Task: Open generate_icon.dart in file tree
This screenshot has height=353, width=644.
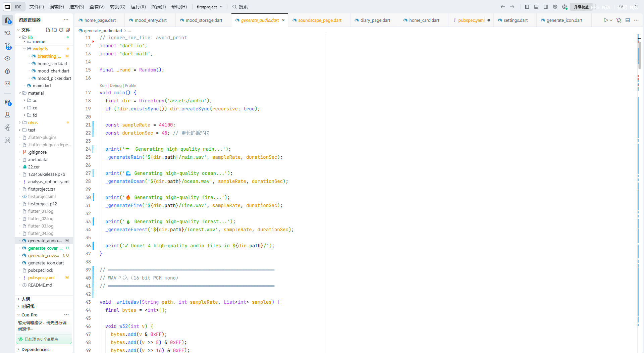Action: click(x=46, y=263)
